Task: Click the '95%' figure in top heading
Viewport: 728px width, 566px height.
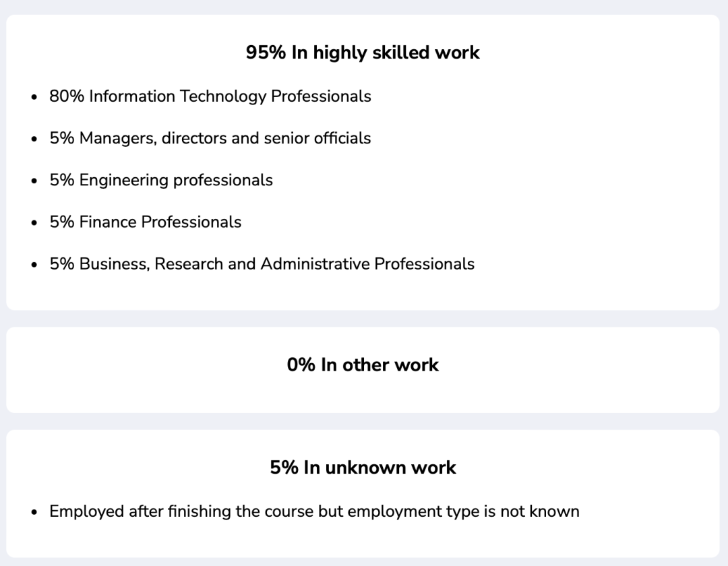Action: click(x=266, y=53)
